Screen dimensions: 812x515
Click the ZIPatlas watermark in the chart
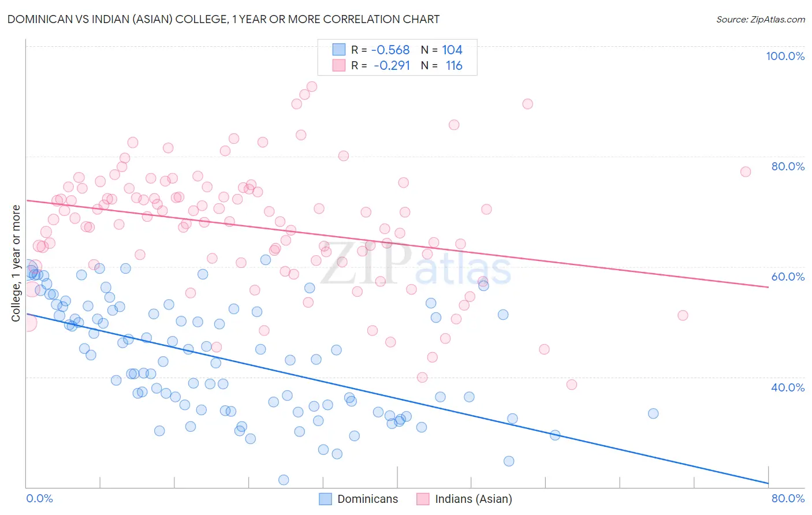click(416, 264)
